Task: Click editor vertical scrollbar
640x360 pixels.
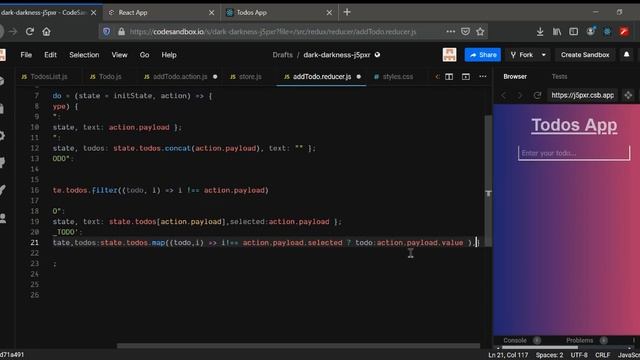Action: pyautogui.click(x=488, y=181)
